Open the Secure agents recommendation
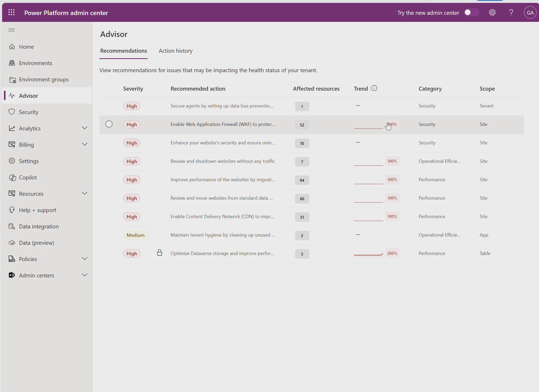539x392 pixels. click(222, 106)
